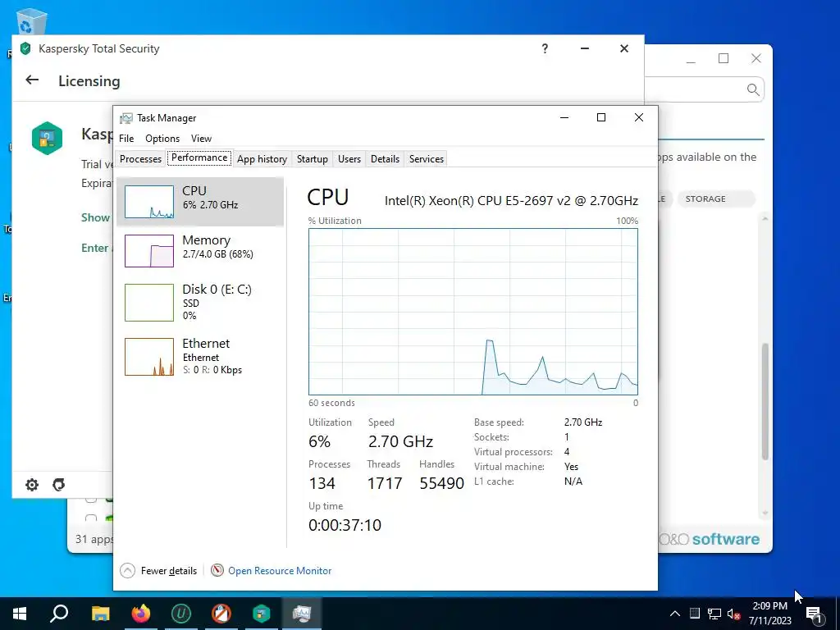Open Task Manager View menu
This screenshot has width=840, height=630.
202,138
